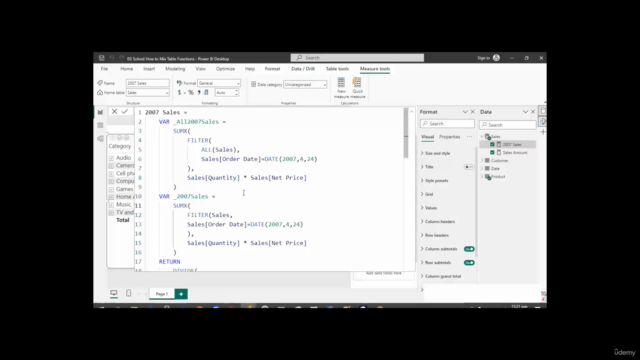Close the Format pane
The image size is (640, 360).
(x=473, y=112)
